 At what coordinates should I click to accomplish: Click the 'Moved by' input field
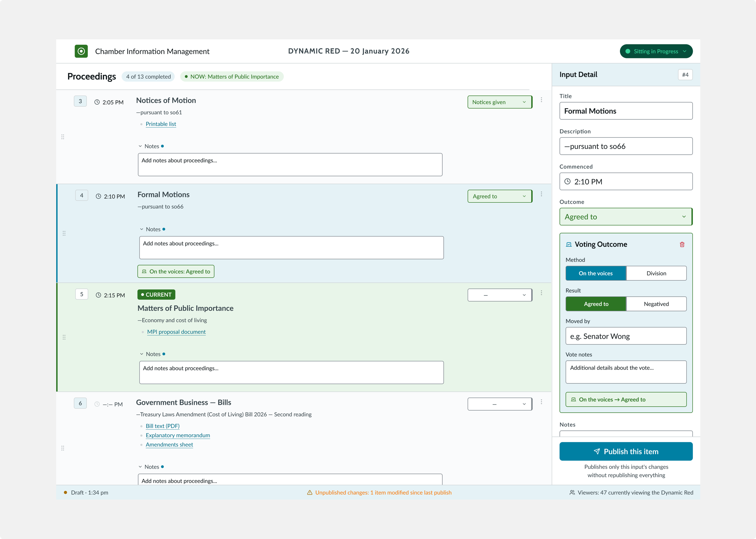click(x=626, y=336)
